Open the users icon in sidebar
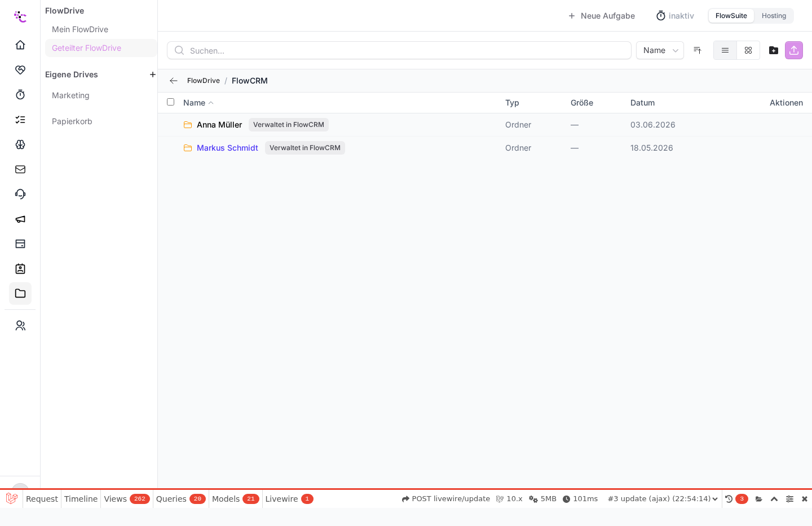This screenshot has width=812, height=526. pos(20,326)
